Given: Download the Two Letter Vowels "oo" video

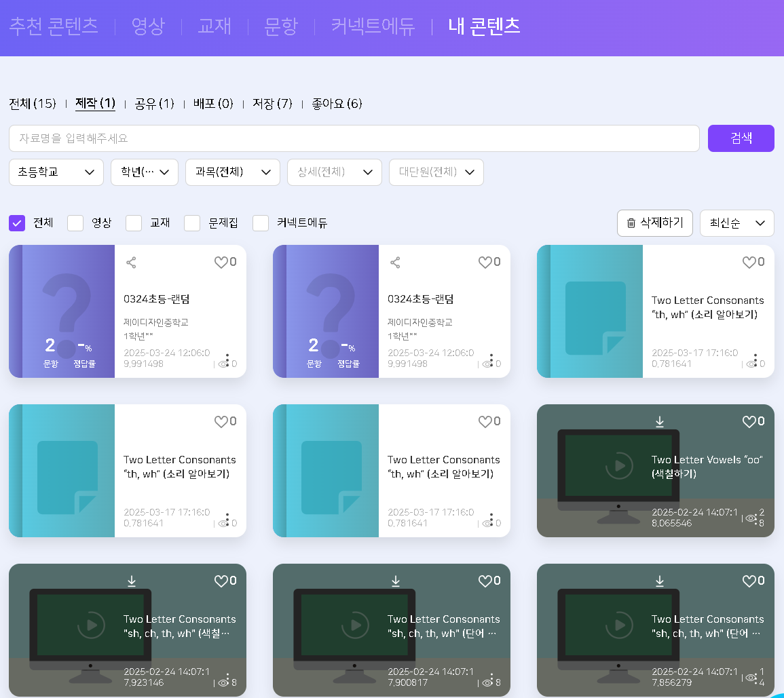Looking at the screenshot, I should [x=660, y=422].
